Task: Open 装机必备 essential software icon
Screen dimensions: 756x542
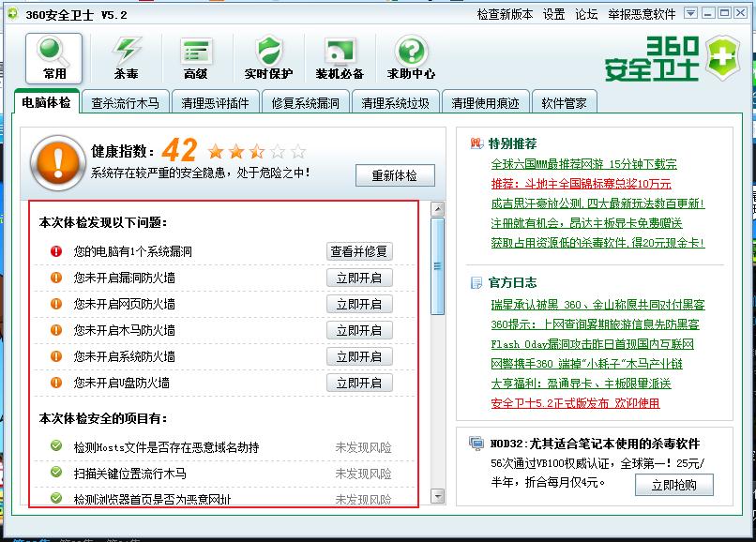Action: [x=340, y=58]
